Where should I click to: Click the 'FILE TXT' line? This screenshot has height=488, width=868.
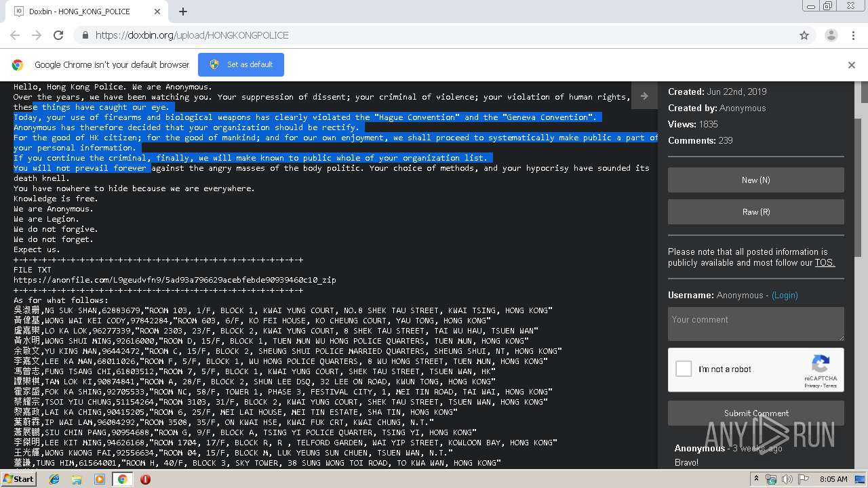[x=33, y=270]
